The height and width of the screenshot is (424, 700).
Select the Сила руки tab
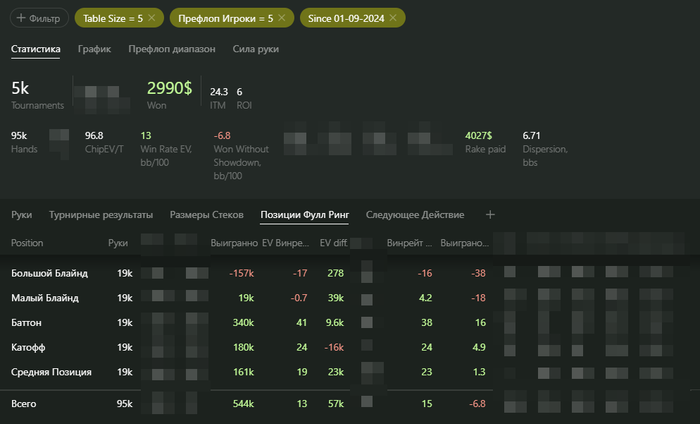255,48
